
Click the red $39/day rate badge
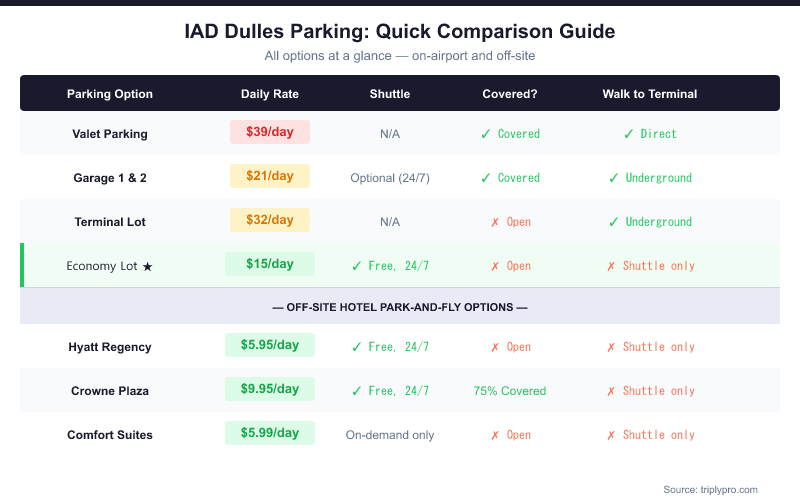tap(270, 132)
